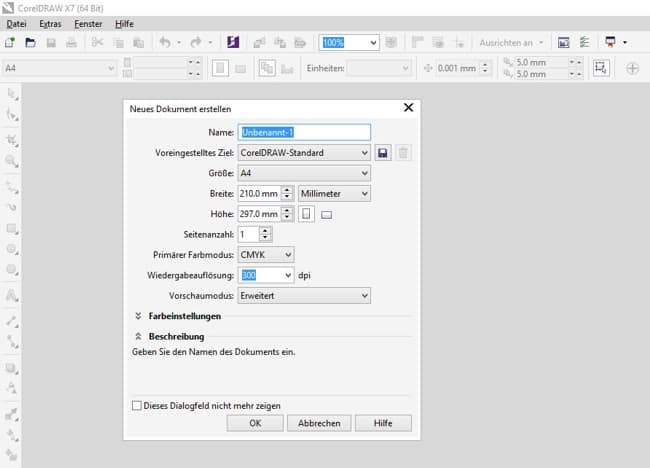The image size is (650, 468).
Task: Check Dieses Dialogfeld nicht mehr zeigen
Action: click(137, 405)
